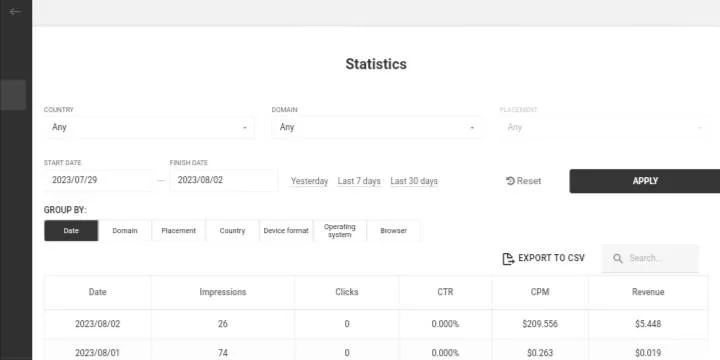This screenshot has width=720, height=360.
Task: Group statistics by Operating system
Action: (x=340, y=231)
